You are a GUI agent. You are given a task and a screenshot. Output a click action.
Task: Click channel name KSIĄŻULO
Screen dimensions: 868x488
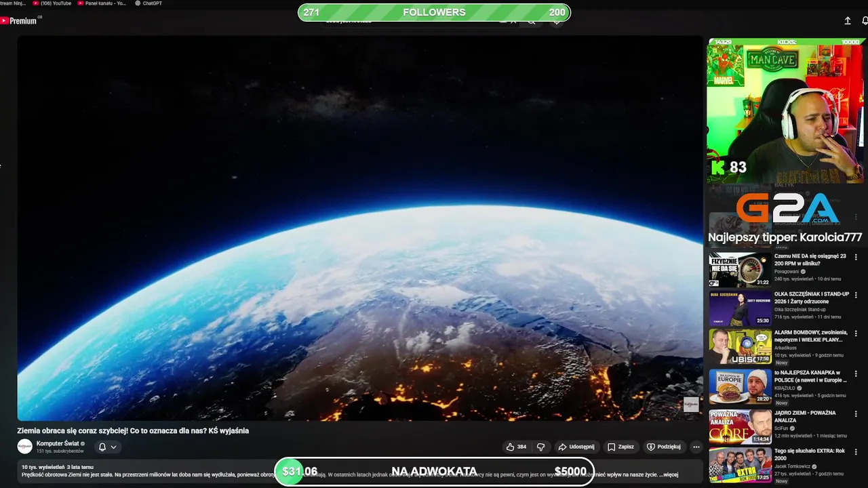pos(786,388)
